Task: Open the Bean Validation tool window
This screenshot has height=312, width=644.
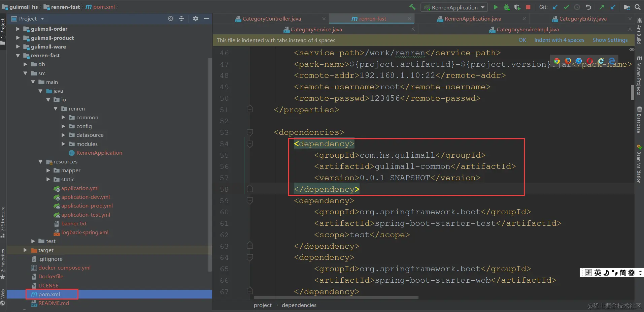Action: tap(639, 164)
